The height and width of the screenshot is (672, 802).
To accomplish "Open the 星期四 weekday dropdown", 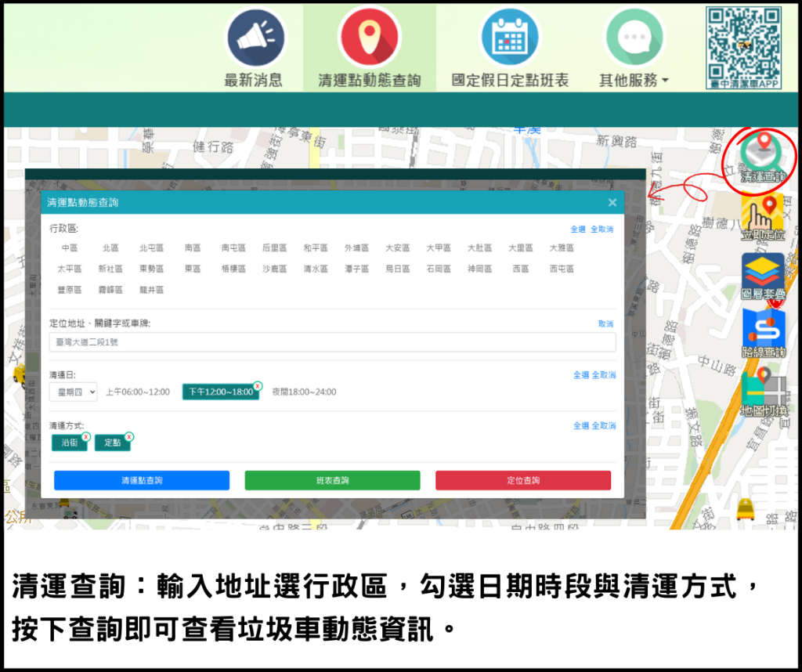I will click(x=73, y=392).
